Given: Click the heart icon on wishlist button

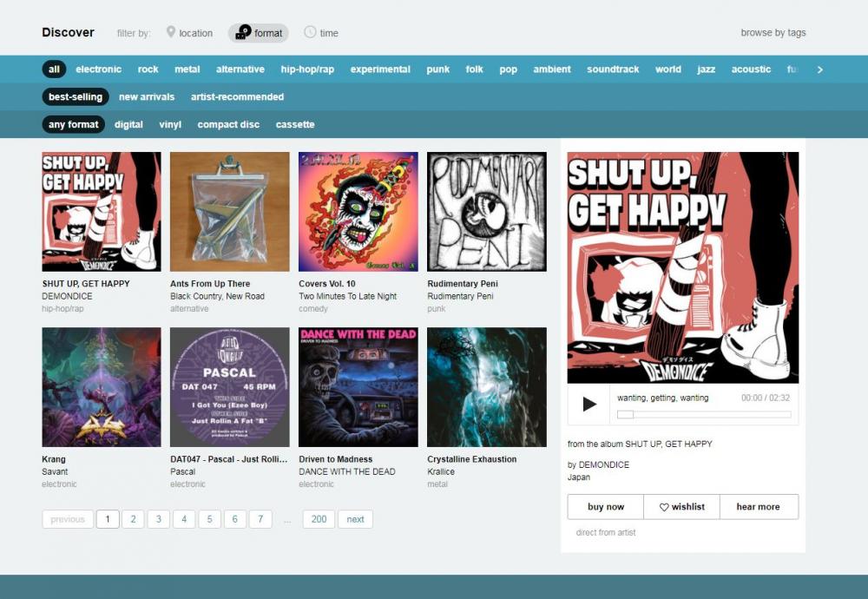Looking at the screenshot, I should point(664,507).
